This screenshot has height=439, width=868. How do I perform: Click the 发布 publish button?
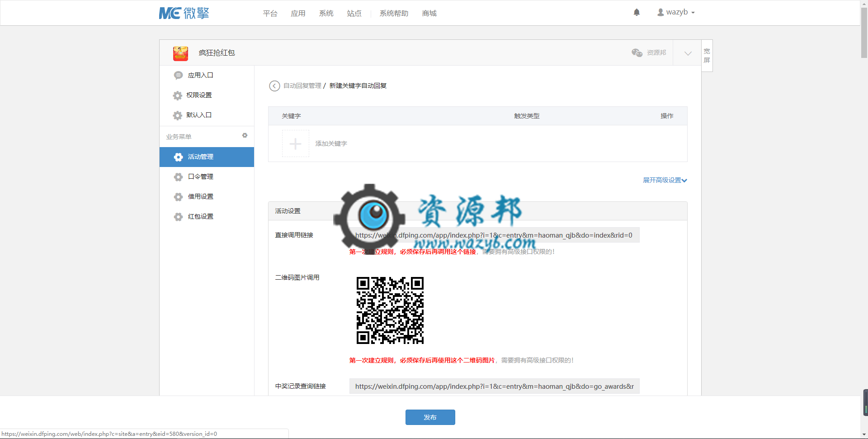point(430,417)
